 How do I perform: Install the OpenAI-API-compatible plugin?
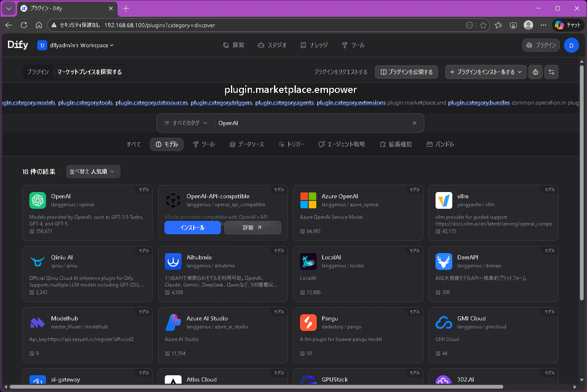pyautogui.click(x=192, y=228)
